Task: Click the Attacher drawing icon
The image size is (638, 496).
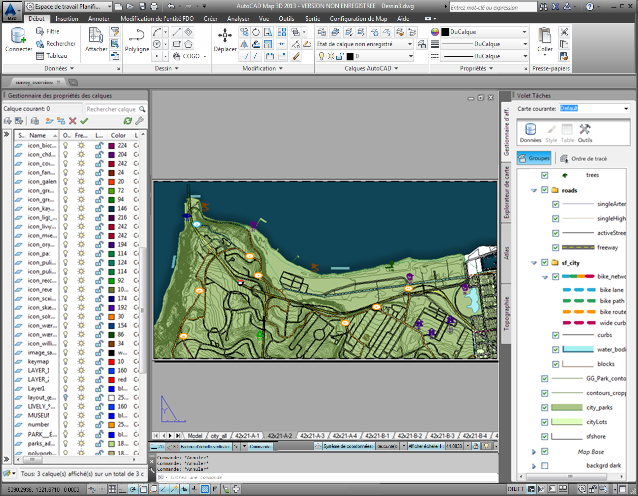Action: tap(96, 38)
